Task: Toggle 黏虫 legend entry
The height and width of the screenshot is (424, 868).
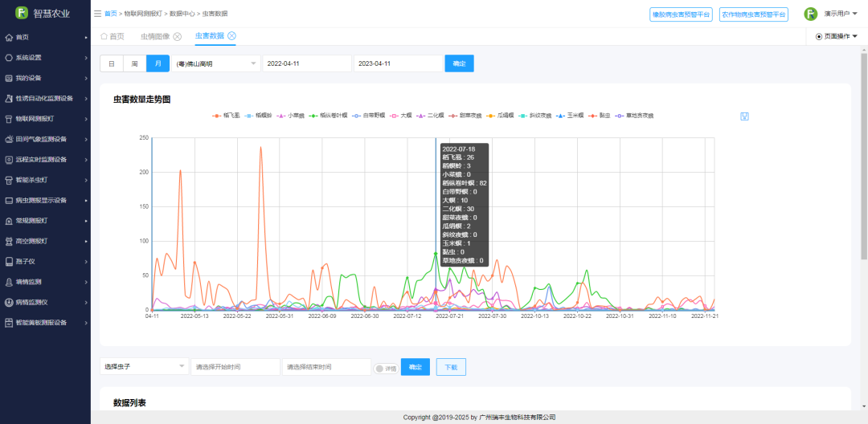Action: pos(600,116)
